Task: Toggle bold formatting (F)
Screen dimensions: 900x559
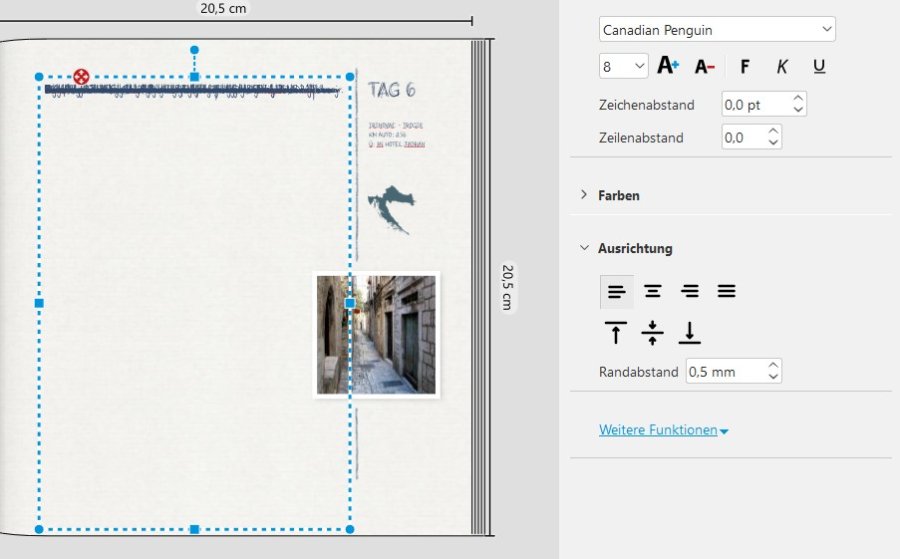Action: tap(745, 67)
